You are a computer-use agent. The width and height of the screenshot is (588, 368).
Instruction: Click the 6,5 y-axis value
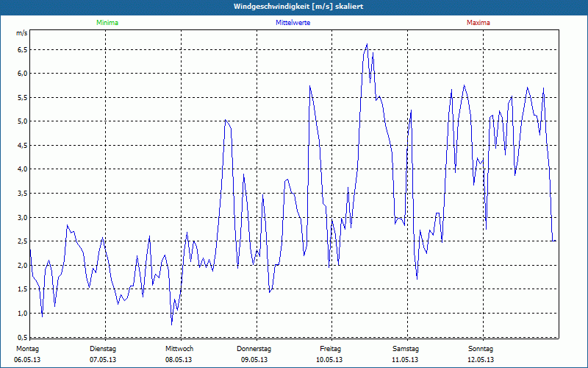pyautogui.click(x=23, y=49)
